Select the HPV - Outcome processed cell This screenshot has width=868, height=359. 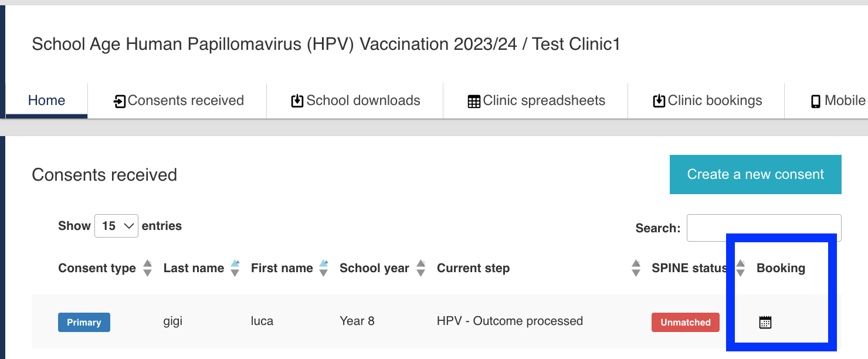click(x=510, y=321)
